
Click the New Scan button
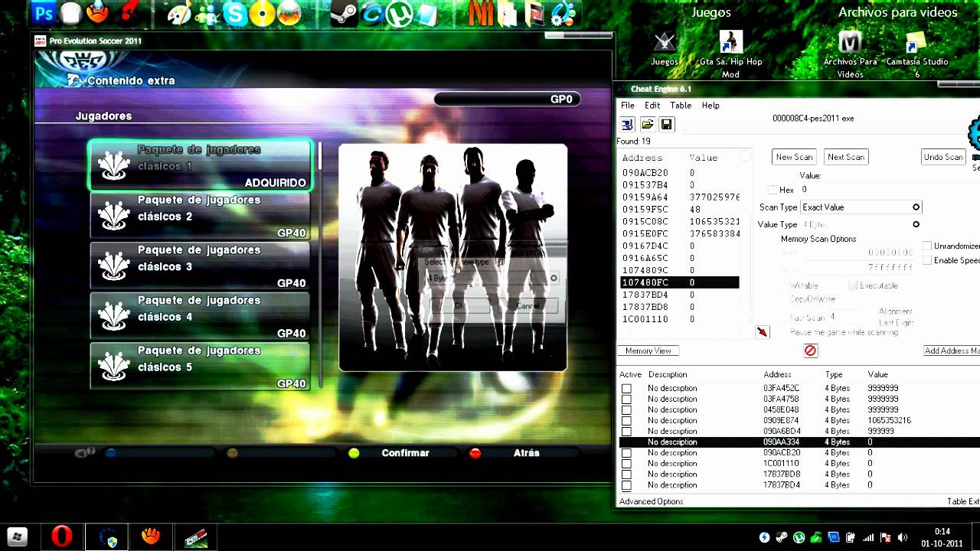[794, 157]
